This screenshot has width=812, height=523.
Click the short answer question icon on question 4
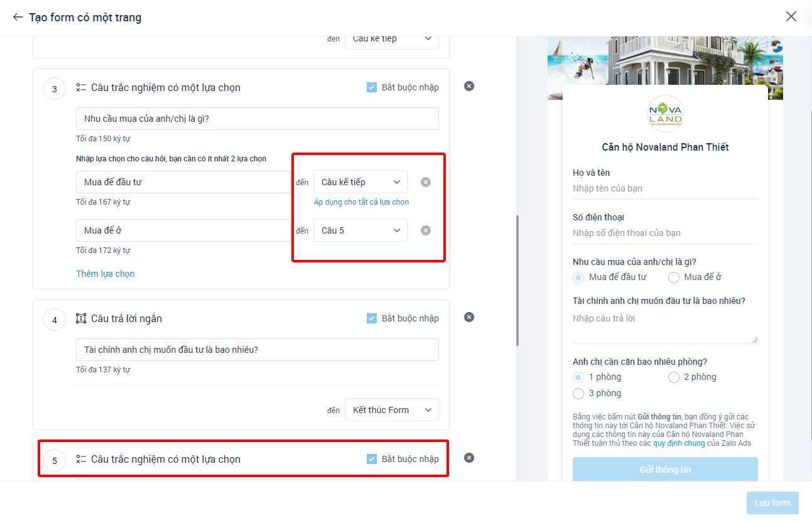pyautogui.click(x=80, y=318)
